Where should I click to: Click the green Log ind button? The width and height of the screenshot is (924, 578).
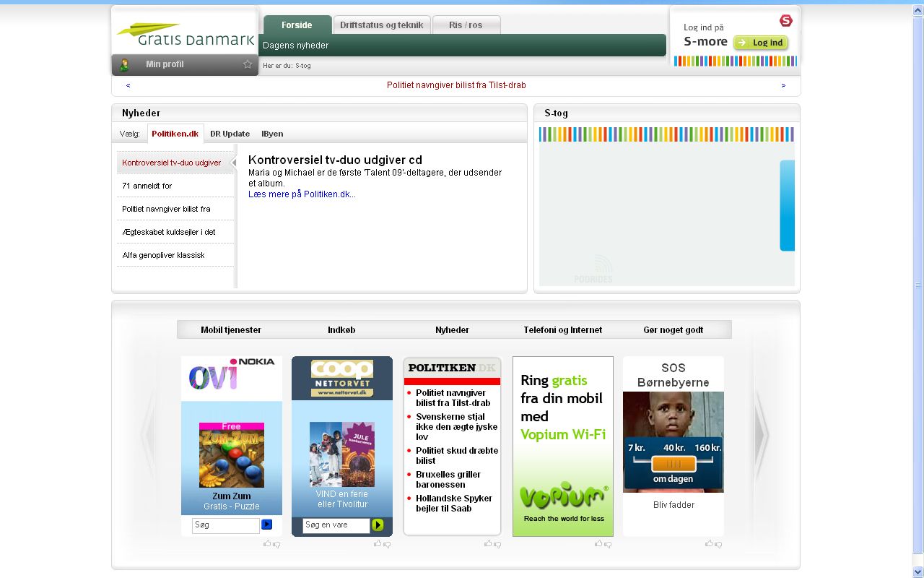click(x=761, y=43)
